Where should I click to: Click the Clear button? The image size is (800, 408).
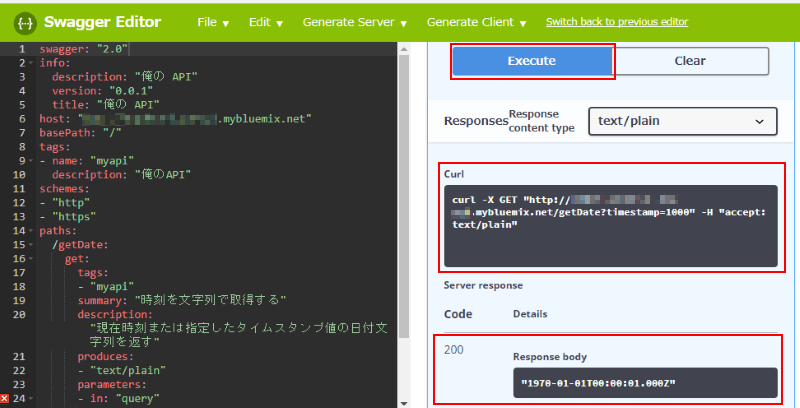(690, 61)
